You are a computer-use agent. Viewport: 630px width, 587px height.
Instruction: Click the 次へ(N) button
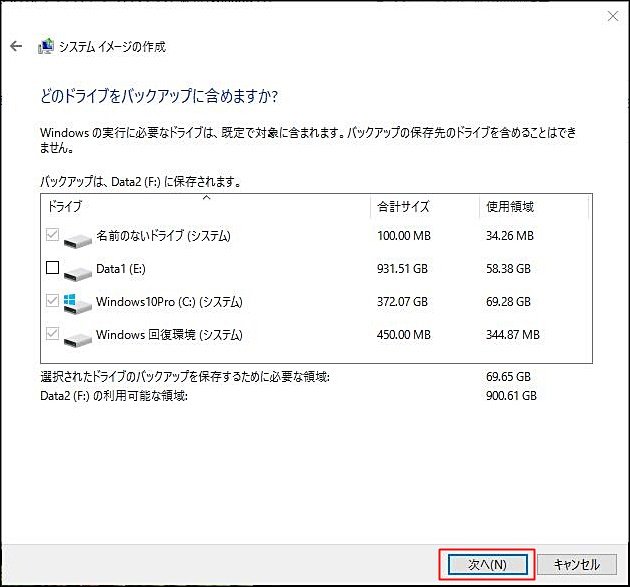point(487,565)
